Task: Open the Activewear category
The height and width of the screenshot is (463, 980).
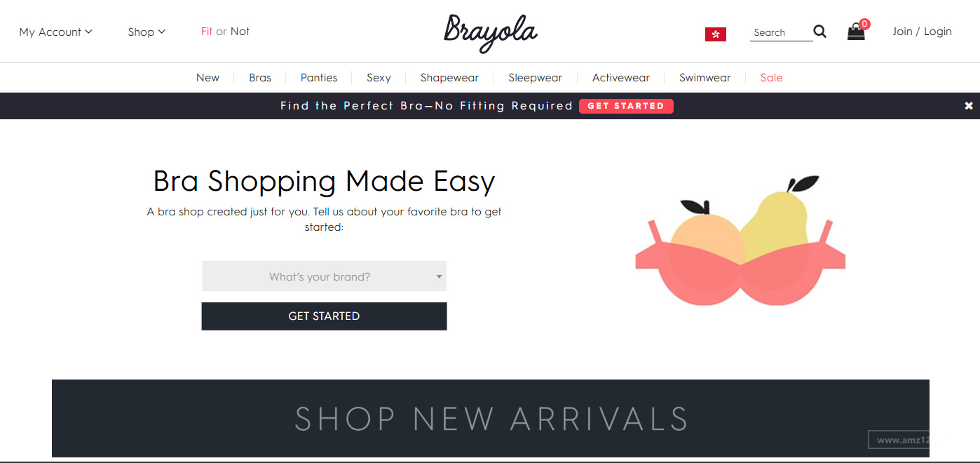Action: (621, 78)
